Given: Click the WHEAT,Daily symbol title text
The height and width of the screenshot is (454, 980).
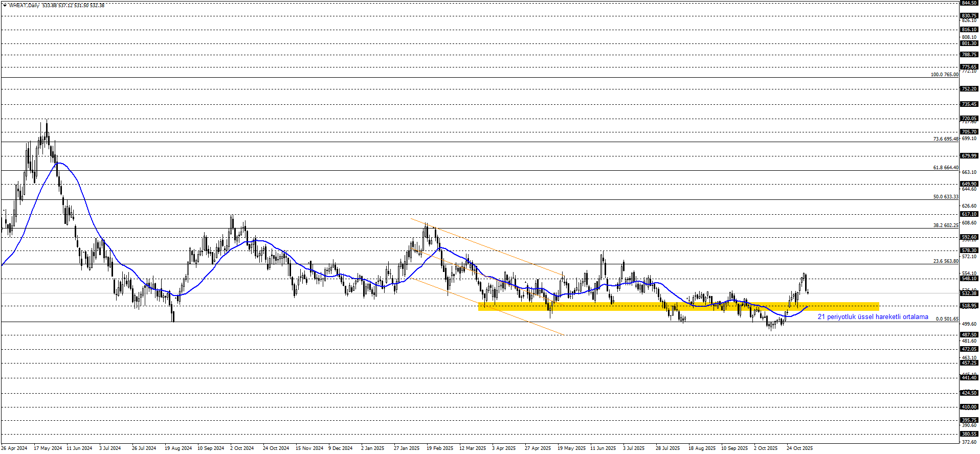Looking at the screenshot, I should click(24, 5).
